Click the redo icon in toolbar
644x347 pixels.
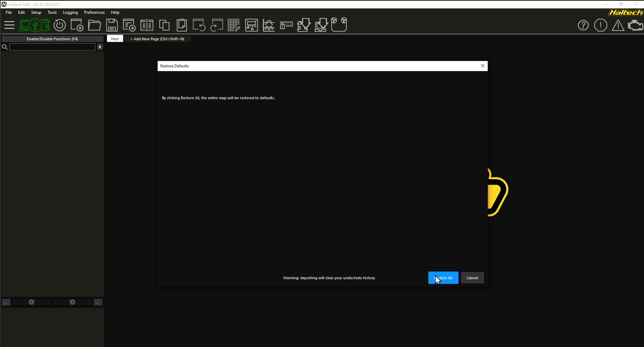tap(217, 25)
